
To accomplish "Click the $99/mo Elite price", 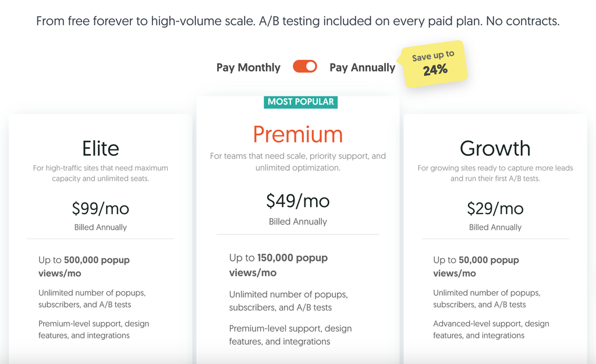I will [x=101, y=208].
